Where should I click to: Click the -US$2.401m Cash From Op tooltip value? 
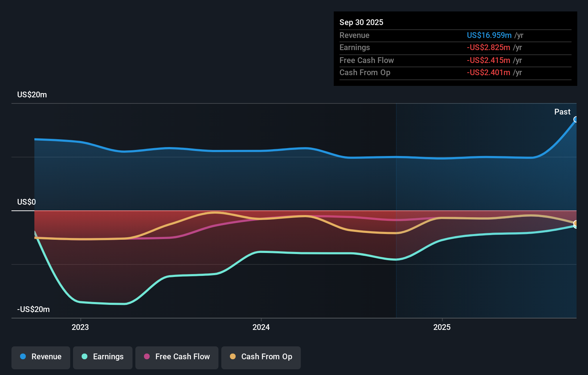(x=488, y=73)
